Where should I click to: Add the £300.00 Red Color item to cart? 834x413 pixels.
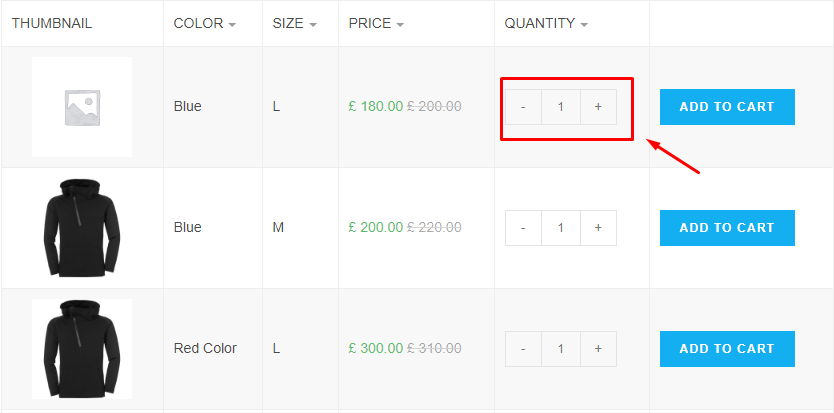click(727, 349)
